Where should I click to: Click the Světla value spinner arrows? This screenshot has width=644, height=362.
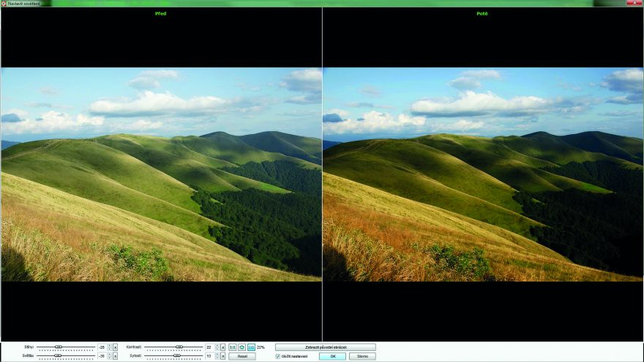coord(109,355)
